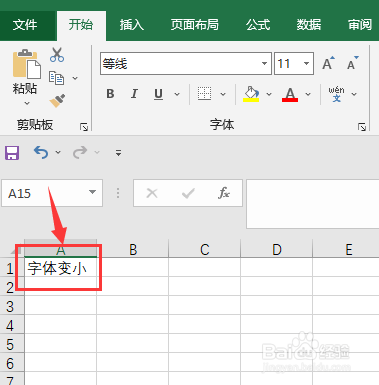This screenshot has height=385, width=379.
Task: Open the Paste options arrow
Action: (27, 104)
